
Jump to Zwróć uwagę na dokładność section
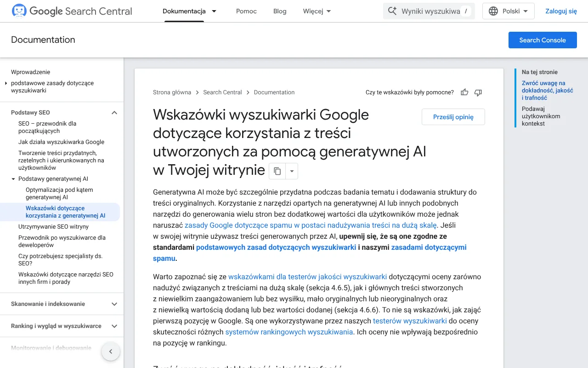pos(548,91)
